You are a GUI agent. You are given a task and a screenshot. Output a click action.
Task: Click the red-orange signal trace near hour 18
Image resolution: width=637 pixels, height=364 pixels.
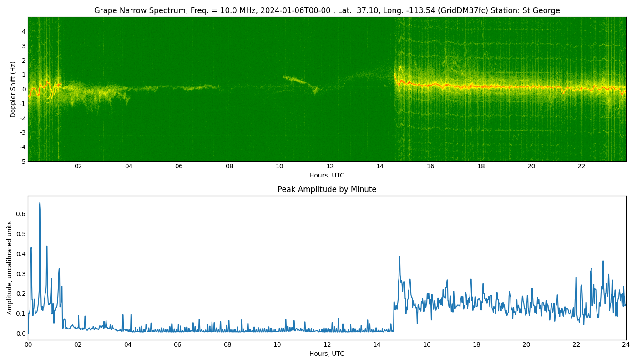coord(481,86)
